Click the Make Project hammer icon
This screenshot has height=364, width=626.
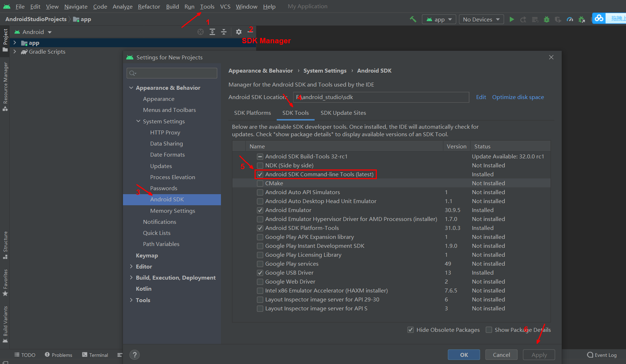(x=413, y=19)
